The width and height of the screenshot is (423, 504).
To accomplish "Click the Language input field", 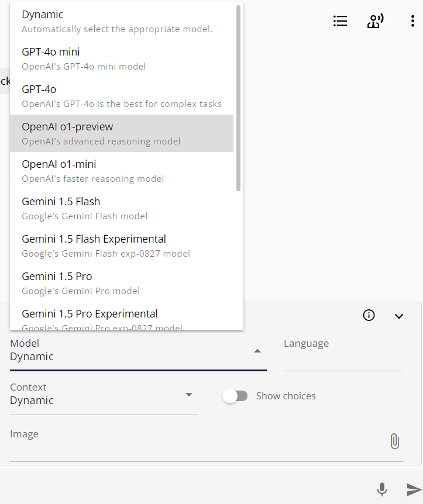I will (343, 357).
